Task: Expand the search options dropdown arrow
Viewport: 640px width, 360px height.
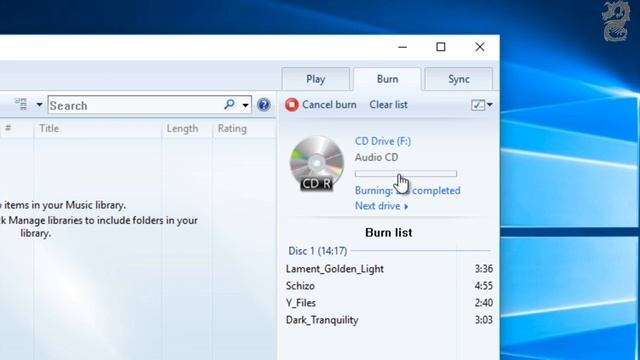Action: pos(245,105)
